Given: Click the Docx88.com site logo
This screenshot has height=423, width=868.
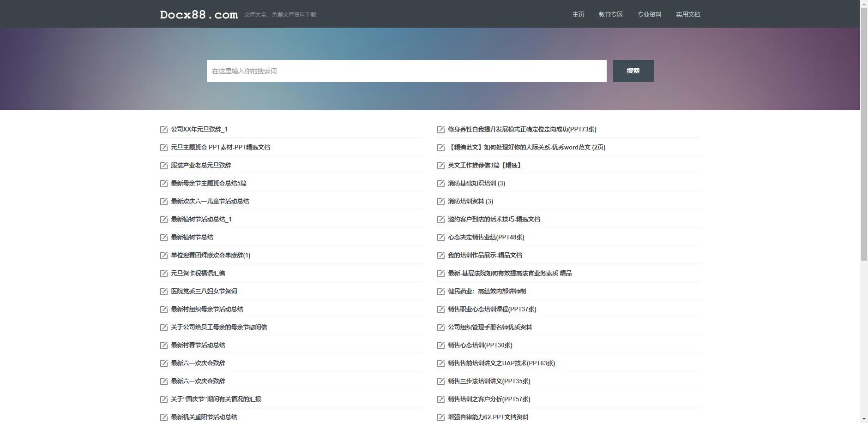Looking at the screenshot, I should coord(198,14).
